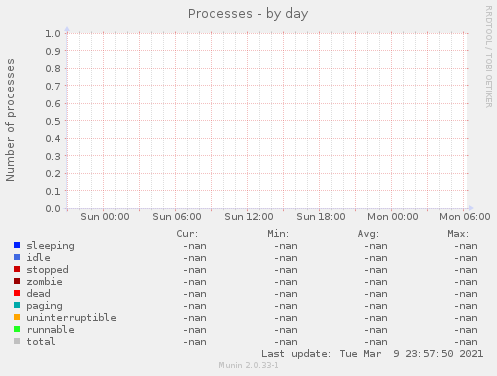Click the runnable row Min value
This screenshot has width=497, height=376.
click(x=286, y=330)
